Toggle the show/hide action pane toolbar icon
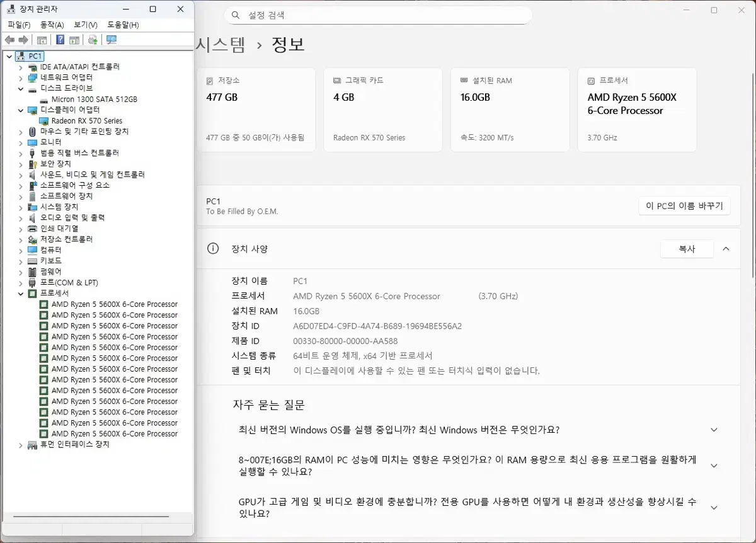This screenshot has width=756, height=543. point(74,40)
